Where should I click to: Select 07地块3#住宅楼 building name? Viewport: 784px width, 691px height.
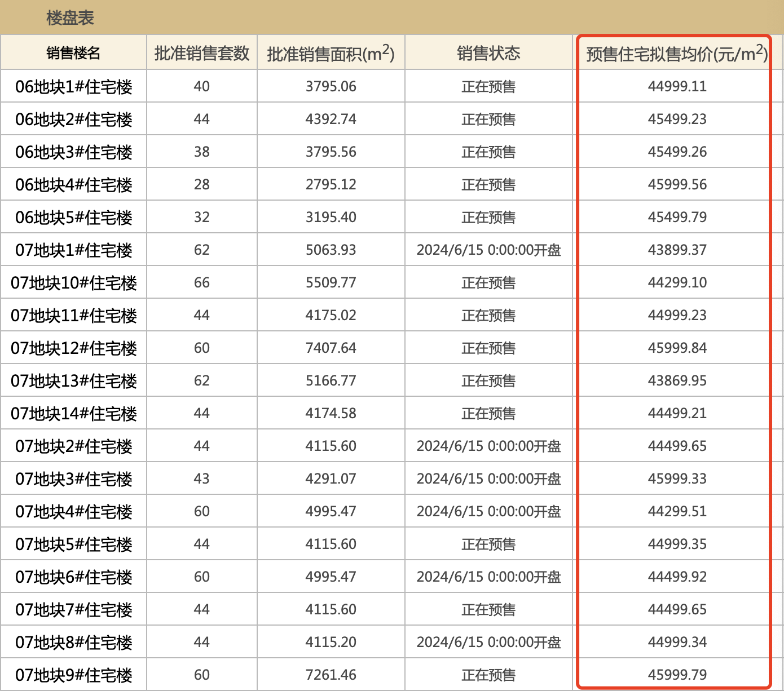[74, 479]
